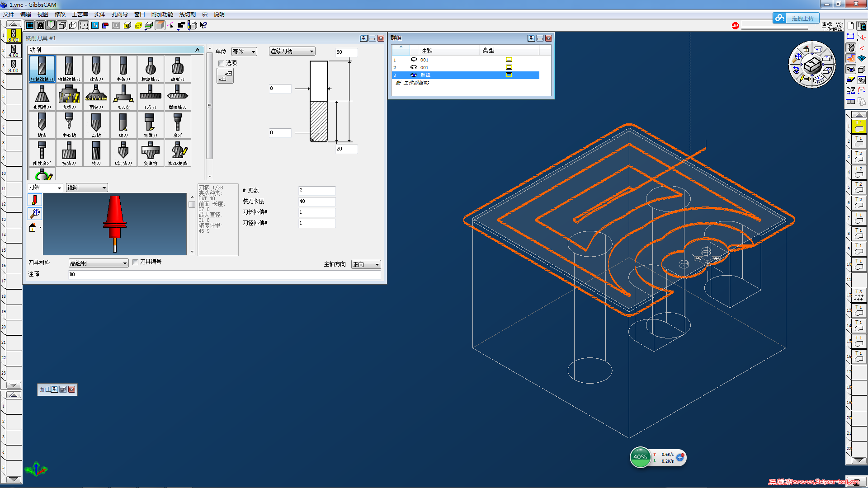
Task: Pick the T形刀 T-slot cutter icon
Action: 151,96
